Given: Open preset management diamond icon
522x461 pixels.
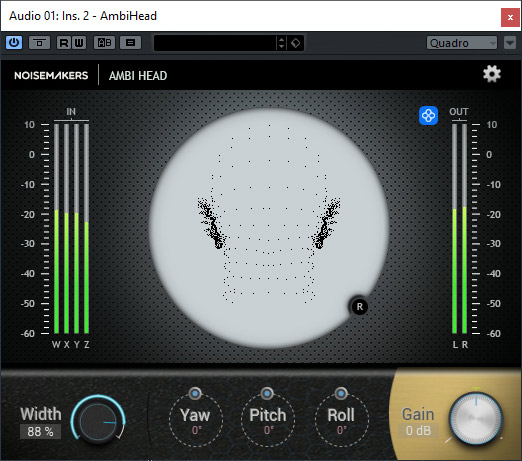Looking at the screenshot, I should pos(295,43).
